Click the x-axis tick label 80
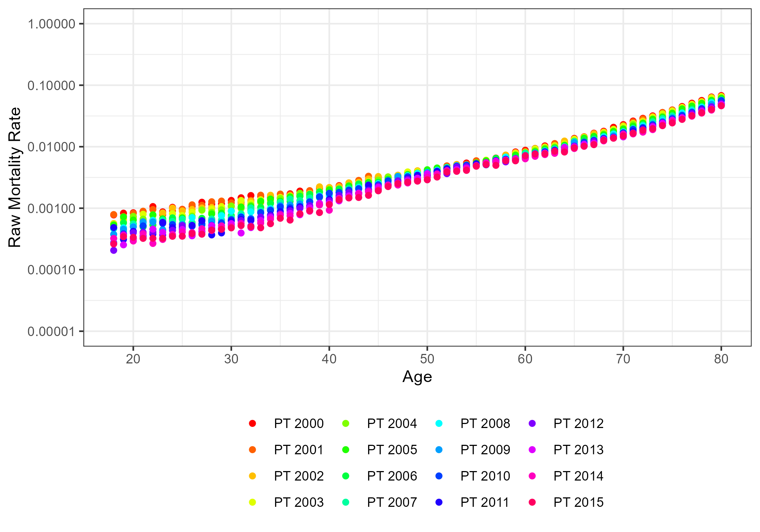This screenshot has width=760, height=532. [721, 359]
